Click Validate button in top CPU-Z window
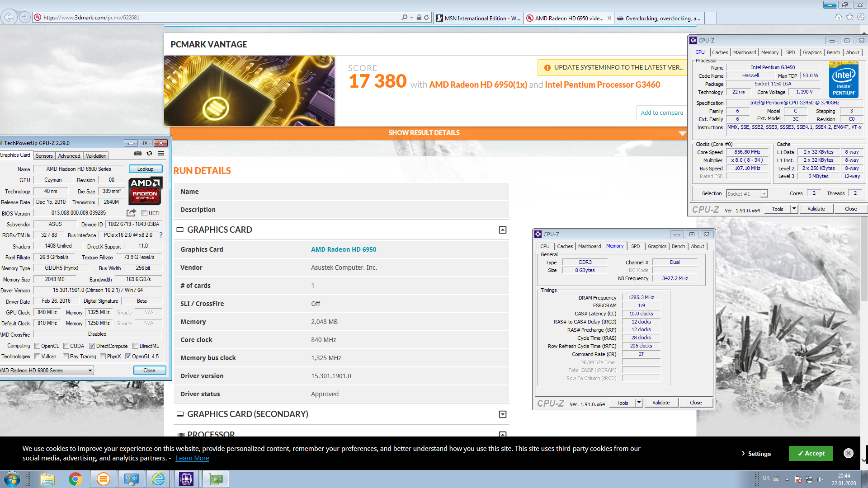 (816, 209)
